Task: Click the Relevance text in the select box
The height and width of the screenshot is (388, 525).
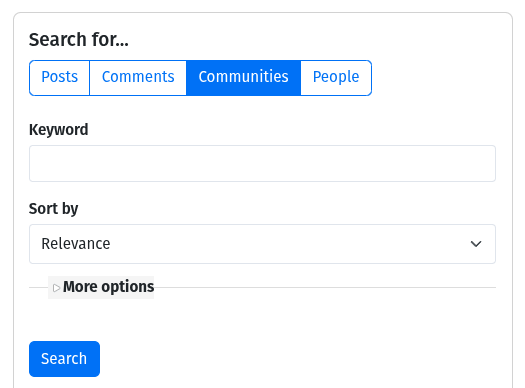Action: (x=76, y=244)
